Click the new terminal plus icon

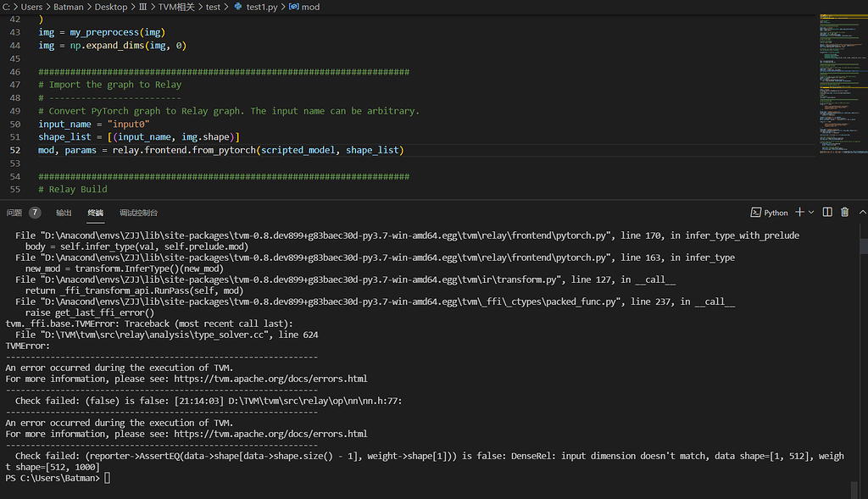coord(800,212)
